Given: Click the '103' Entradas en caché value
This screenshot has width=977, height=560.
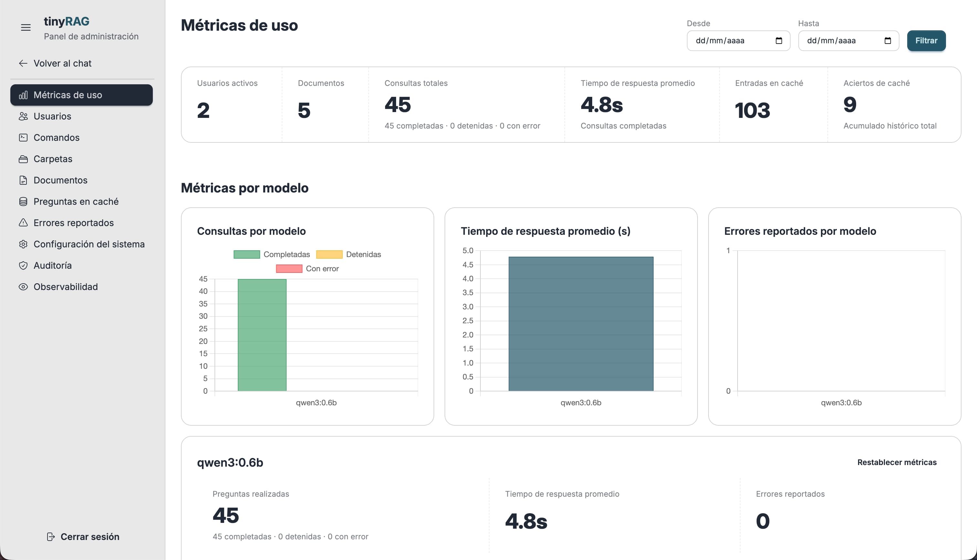Looking at the screenshot, I should 752,110.
